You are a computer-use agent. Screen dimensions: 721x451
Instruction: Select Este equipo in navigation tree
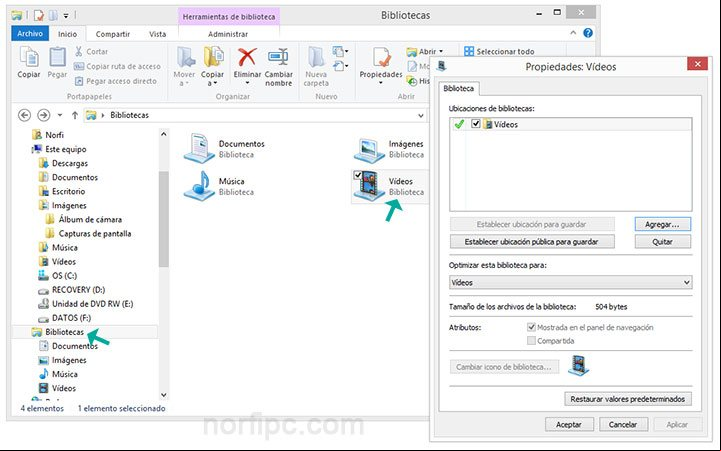[x=59, y=149]
